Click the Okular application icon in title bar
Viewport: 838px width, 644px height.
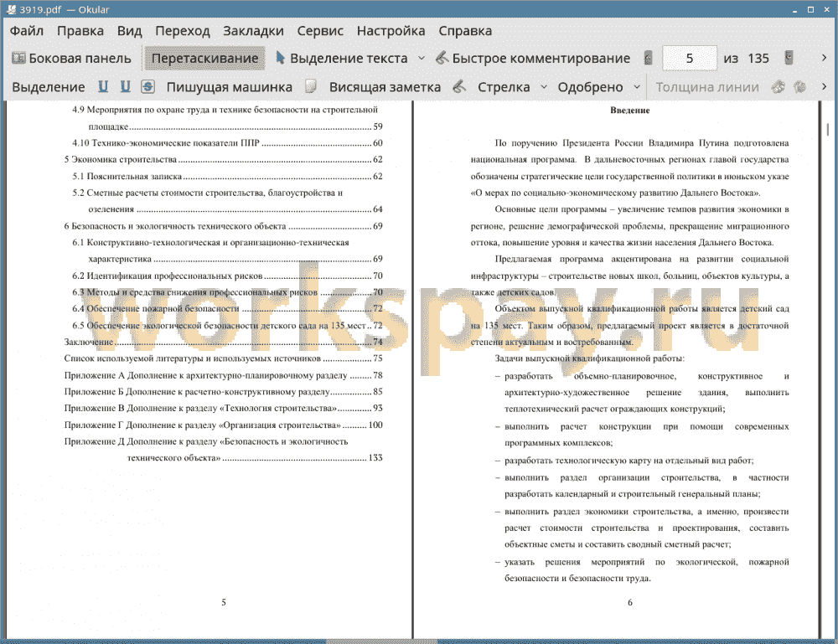tap(11, 9)
